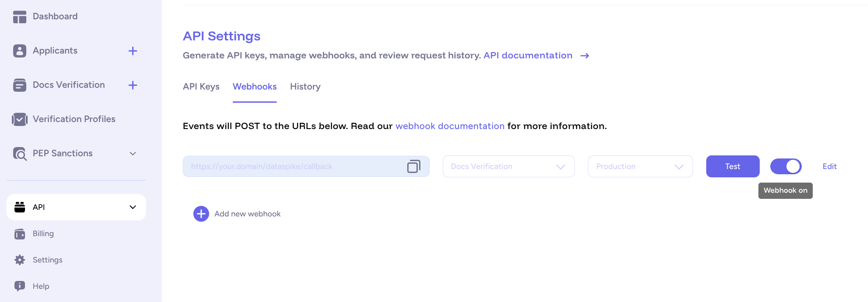Click the PEP Sanctions search icon

point(20,154)
